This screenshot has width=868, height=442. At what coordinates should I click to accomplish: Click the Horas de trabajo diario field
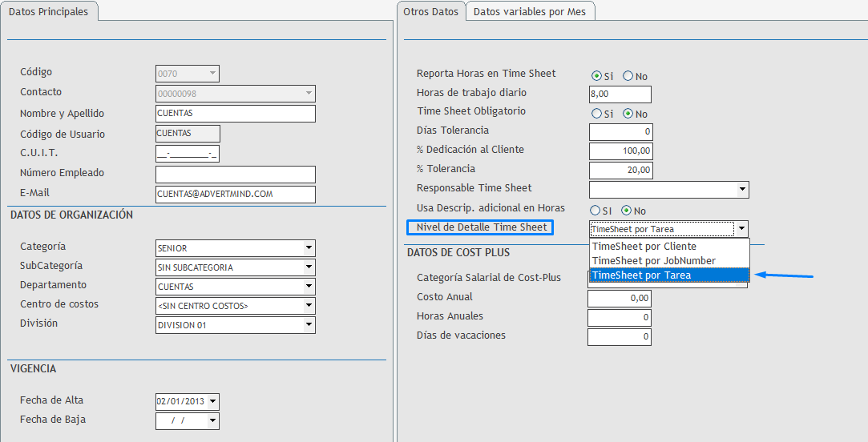620,94
